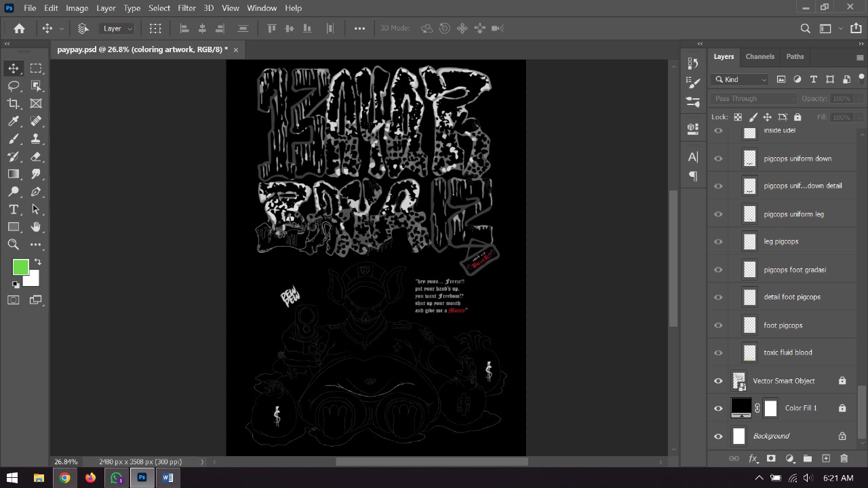
Task: Click the green foreground color swatch
Action: tap(20, 268)
